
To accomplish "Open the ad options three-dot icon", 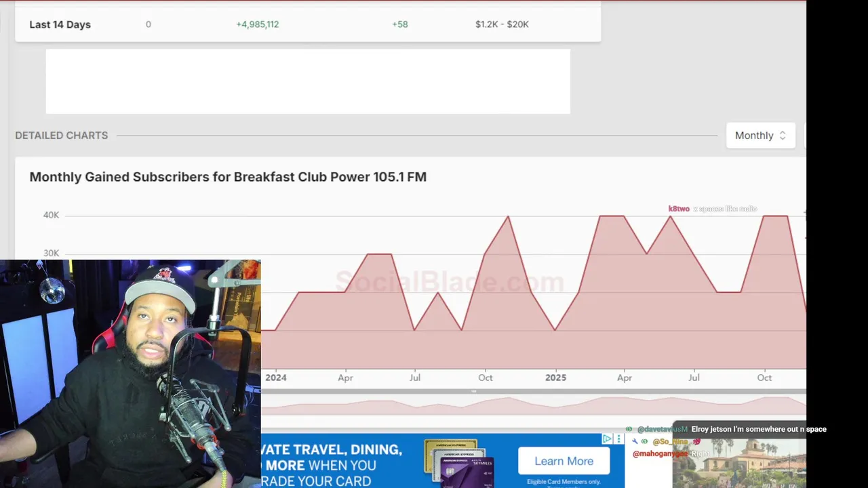I will pyautogui.click(x=618, y=439).
